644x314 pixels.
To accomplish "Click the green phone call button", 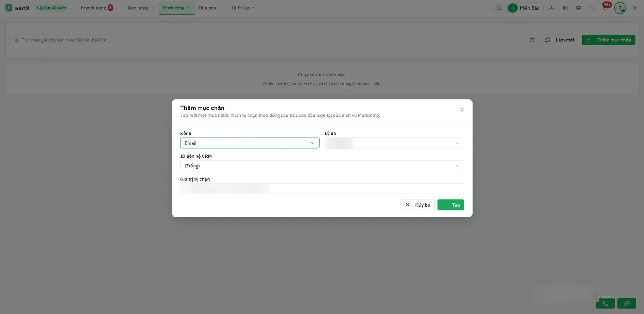I will coord(605,303).
